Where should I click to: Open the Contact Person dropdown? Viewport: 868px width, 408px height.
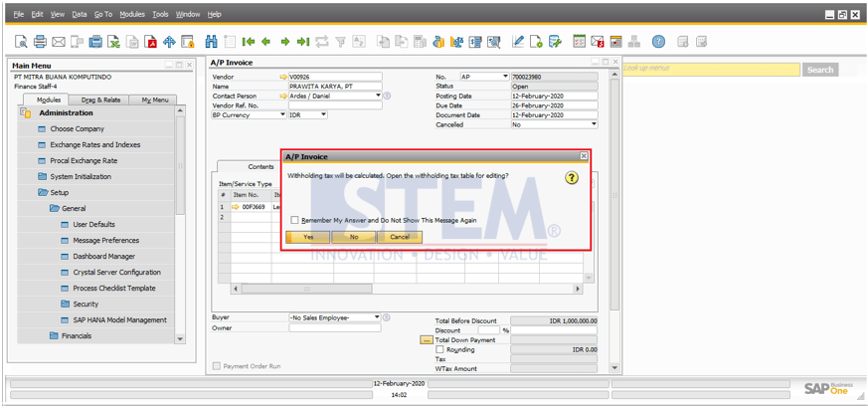tap(378, 96)
